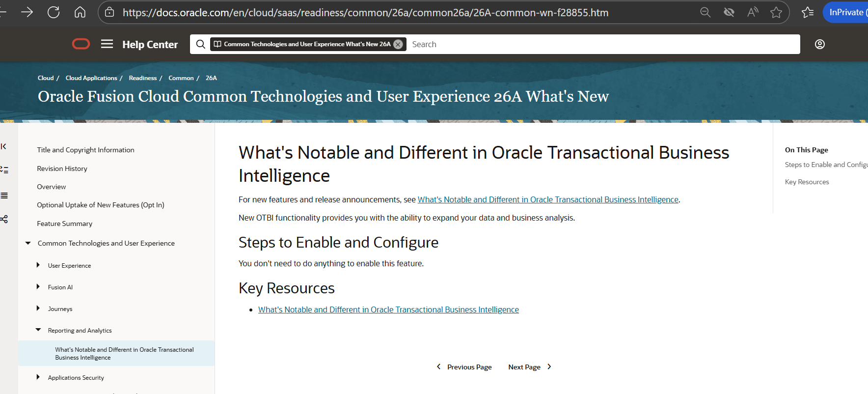Remove the 26A book filter chip
Image resolution: width=868 pixels, height=394 pixels.
pos(398,44)
